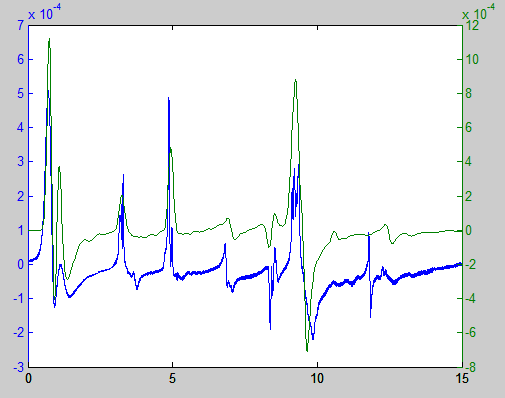Click the right axis tick label -6
Screen dimensions: 505x398
[470, 332]
